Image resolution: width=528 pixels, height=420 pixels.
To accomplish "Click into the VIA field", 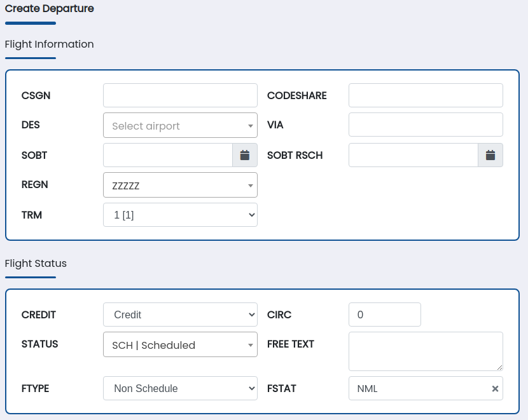I will [x=426, y=125].
